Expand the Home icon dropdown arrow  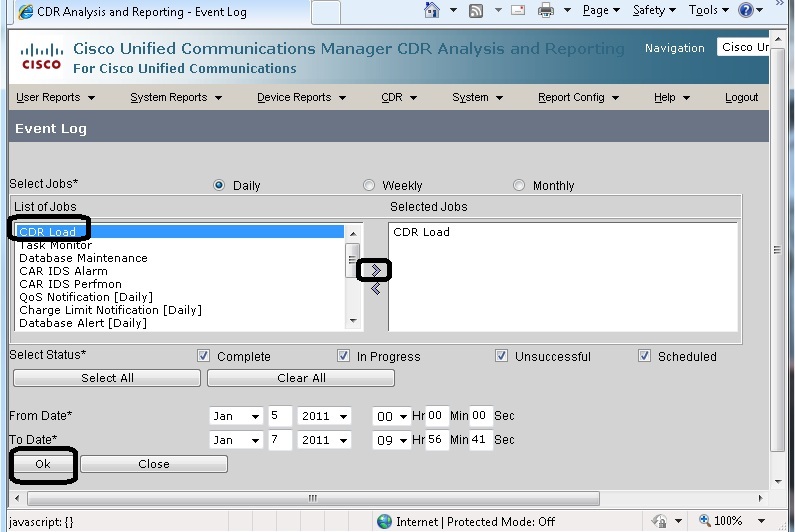click(x=453, y=10)
